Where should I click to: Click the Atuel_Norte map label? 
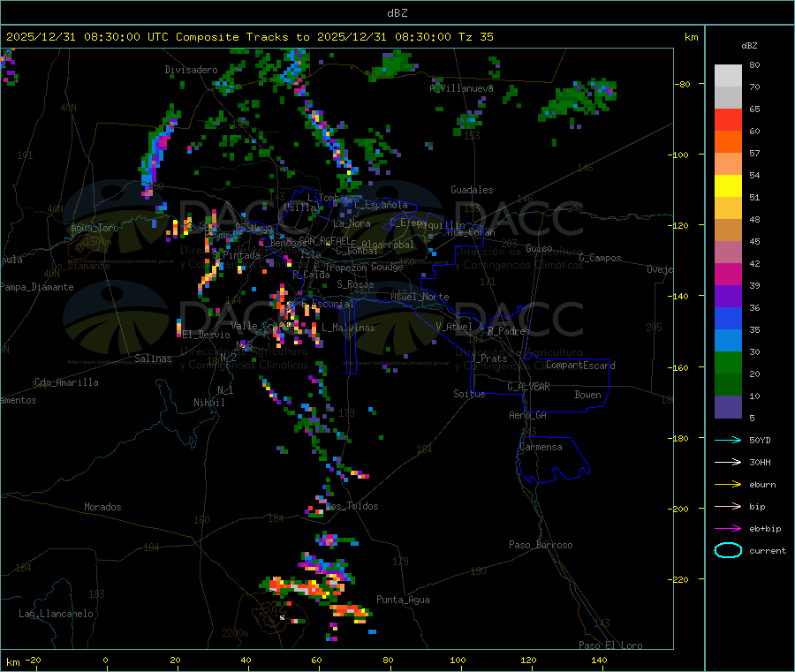pyautogui.click(x=420, y=297)
